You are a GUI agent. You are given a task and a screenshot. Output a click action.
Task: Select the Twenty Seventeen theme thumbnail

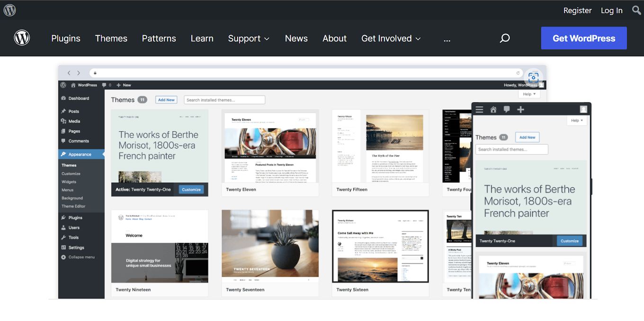[270, 247]
